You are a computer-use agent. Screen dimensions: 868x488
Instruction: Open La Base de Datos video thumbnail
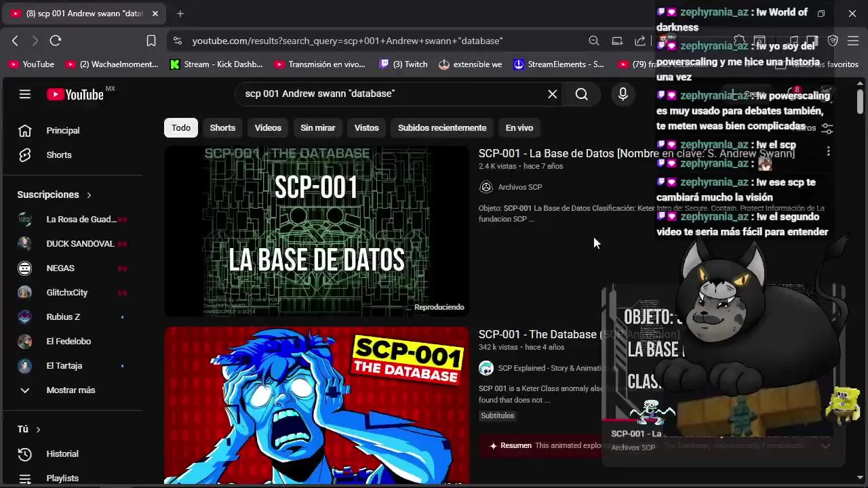click(x=317, y=231)
